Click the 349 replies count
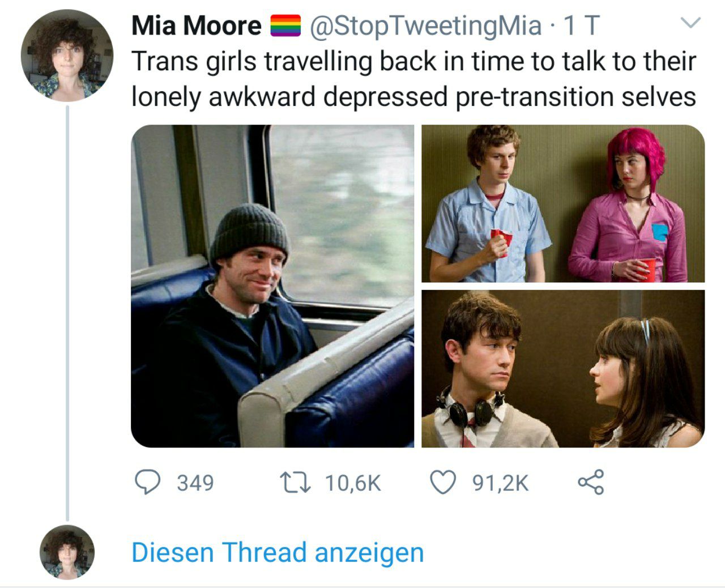 click(x=195, y=483)
